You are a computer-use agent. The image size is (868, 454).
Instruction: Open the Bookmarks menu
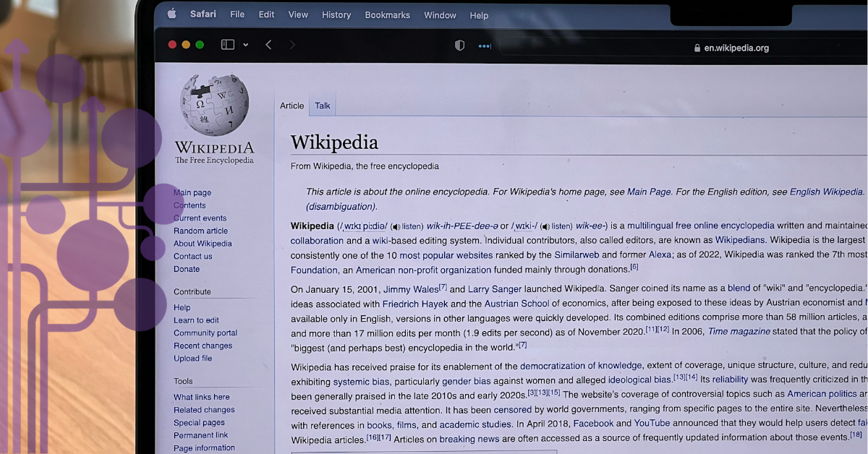point(387,14)
